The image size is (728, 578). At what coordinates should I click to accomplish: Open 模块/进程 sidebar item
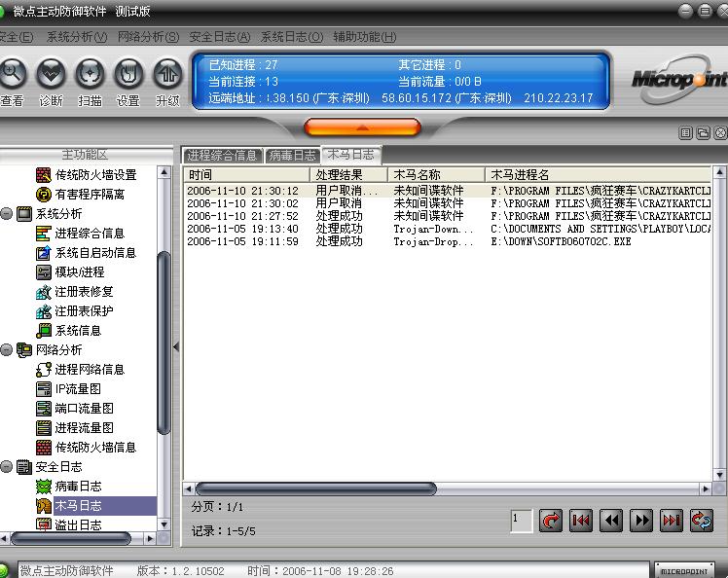tap(70, 272)
